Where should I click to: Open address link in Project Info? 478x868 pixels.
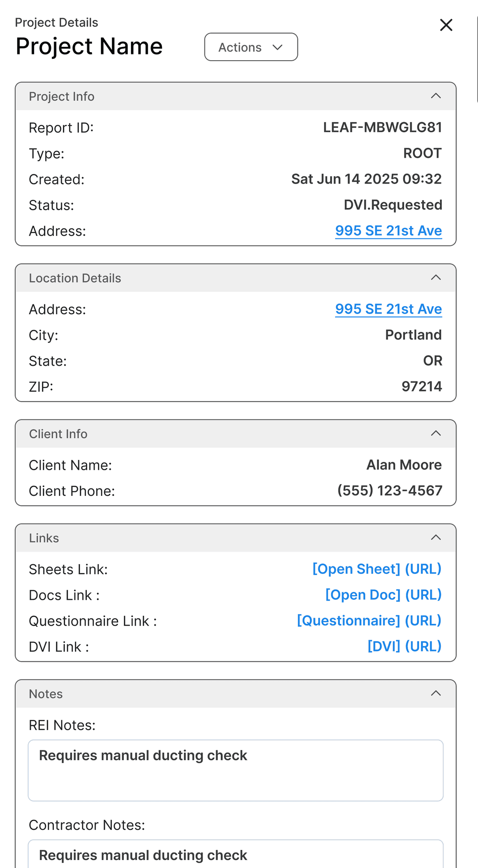388,230
